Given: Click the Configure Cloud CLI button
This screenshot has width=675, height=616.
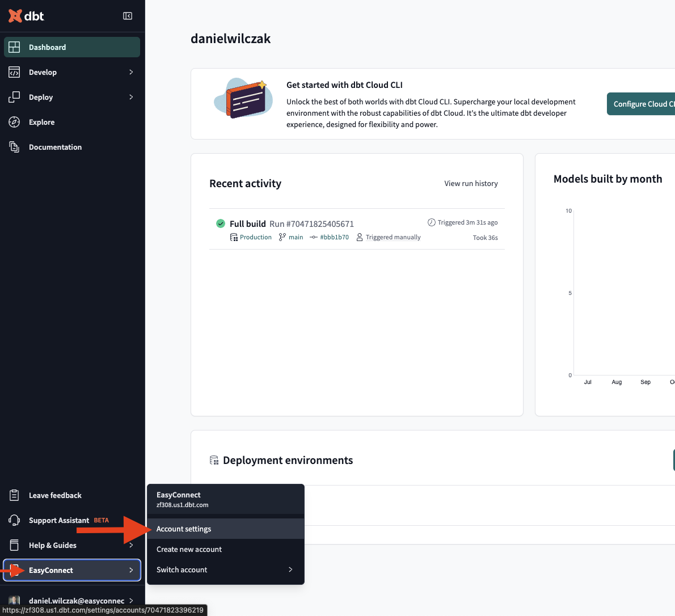Looking at the screenshot, I should [641, 104].
